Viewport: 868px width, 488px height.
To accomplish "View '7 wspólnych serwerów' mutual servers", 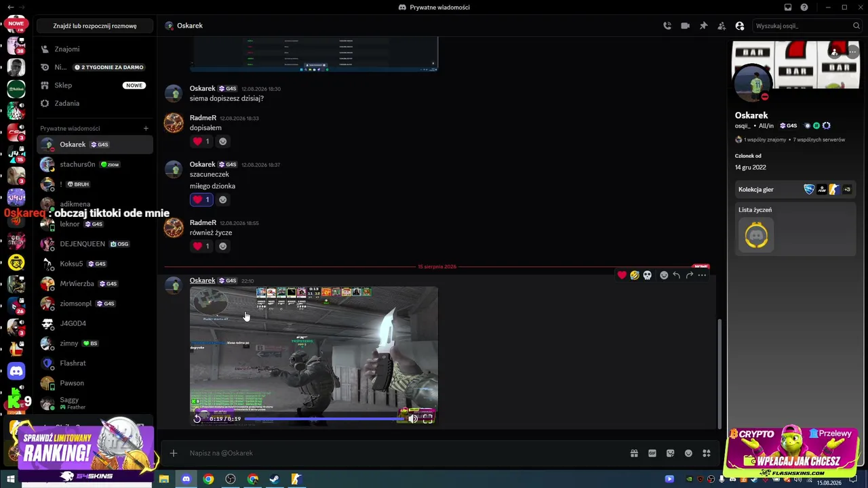I will [819, 140].
